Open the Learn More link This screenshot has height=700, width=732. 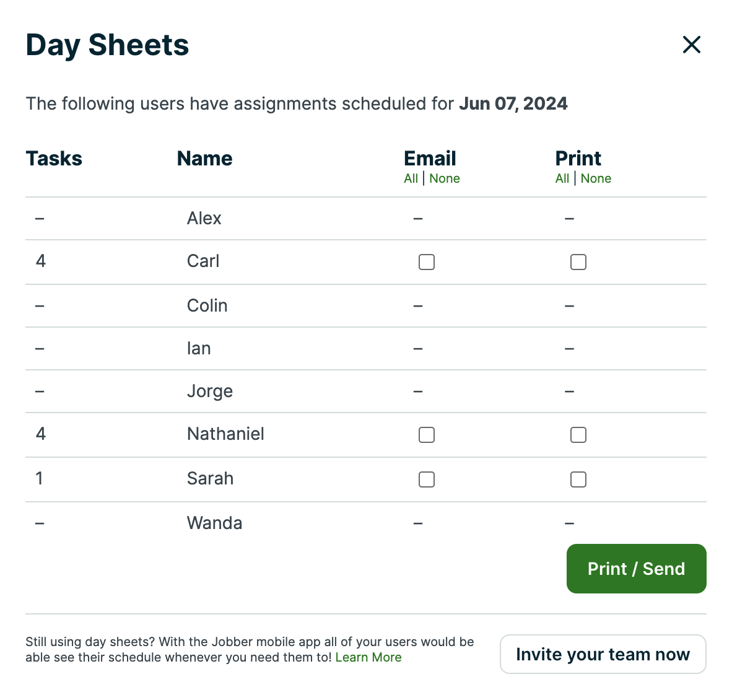pos(368,657)
